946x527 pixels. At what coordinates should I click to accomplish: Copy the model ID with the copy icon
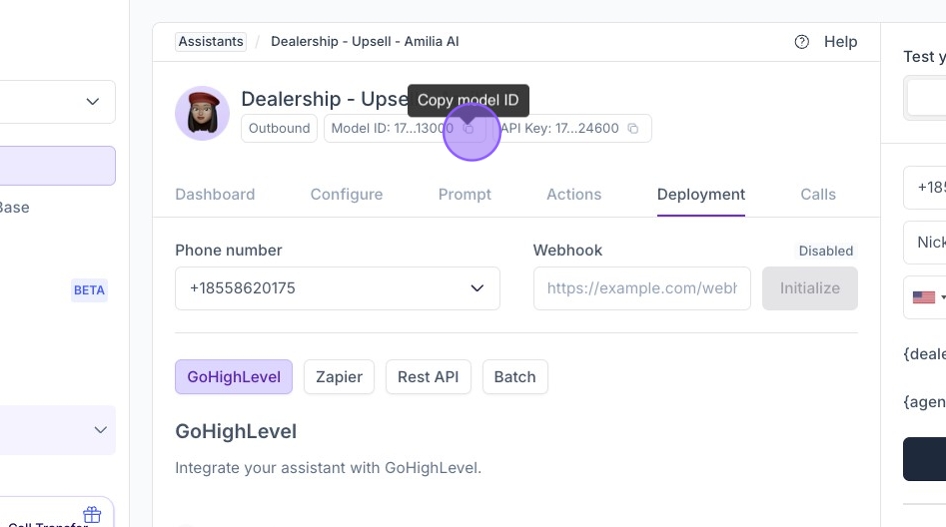pos(468,129)
